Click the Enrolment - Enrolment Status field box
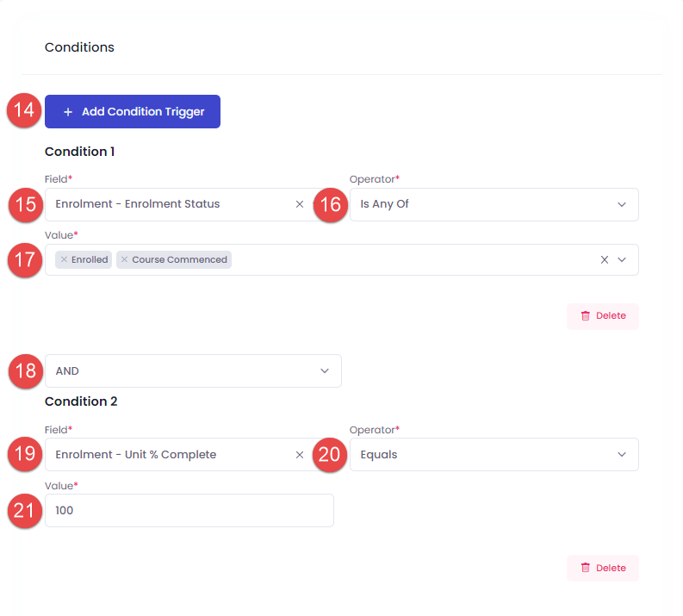The image size is (683, 616). click(183, 204)
